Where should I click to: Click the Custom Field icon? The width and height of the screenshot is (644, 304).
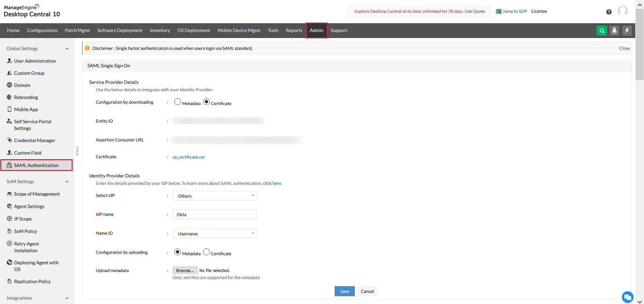(9, 153)
